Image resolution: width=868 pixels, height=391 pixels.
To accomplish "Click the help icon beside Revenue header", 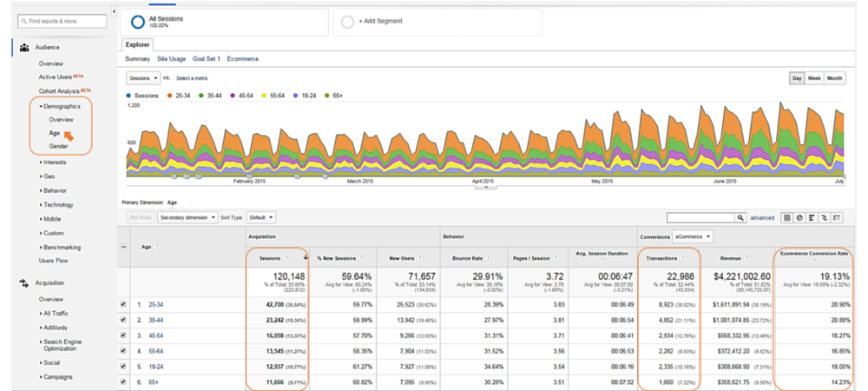I will pyautogui.click(x=746, y=258).
